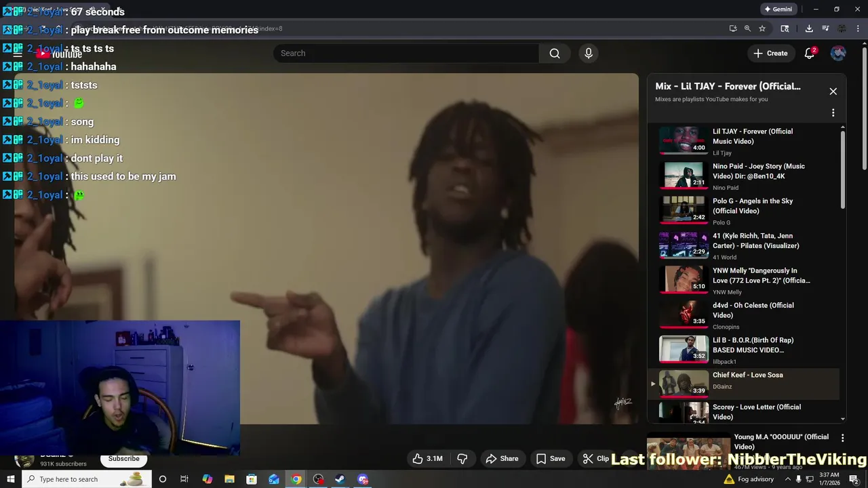This screenshot has width=868, height=488.
Task: Click the Windows taskbar search box
Action: [86, 479]
